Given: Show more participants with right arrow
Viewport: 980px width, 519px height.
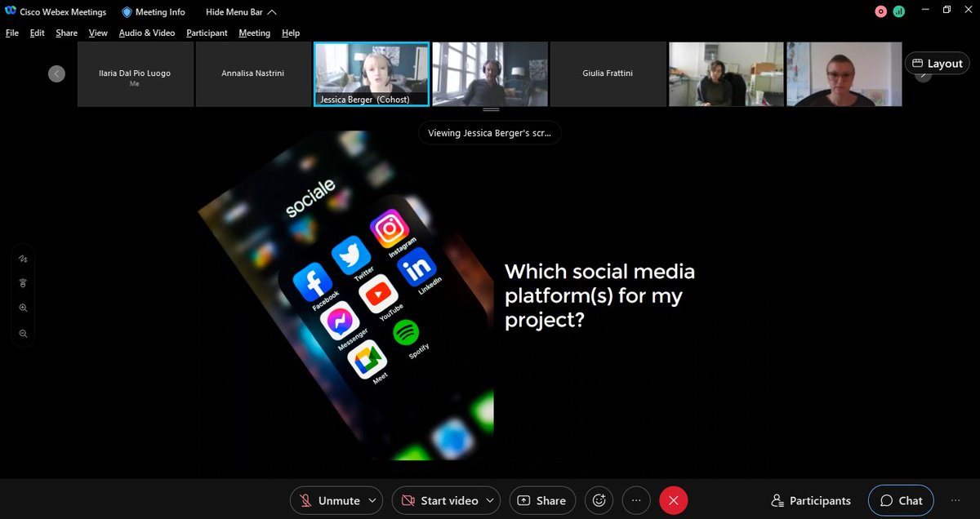Looking at the screenshot, I should pyautogui.click(x=923, y=75).
